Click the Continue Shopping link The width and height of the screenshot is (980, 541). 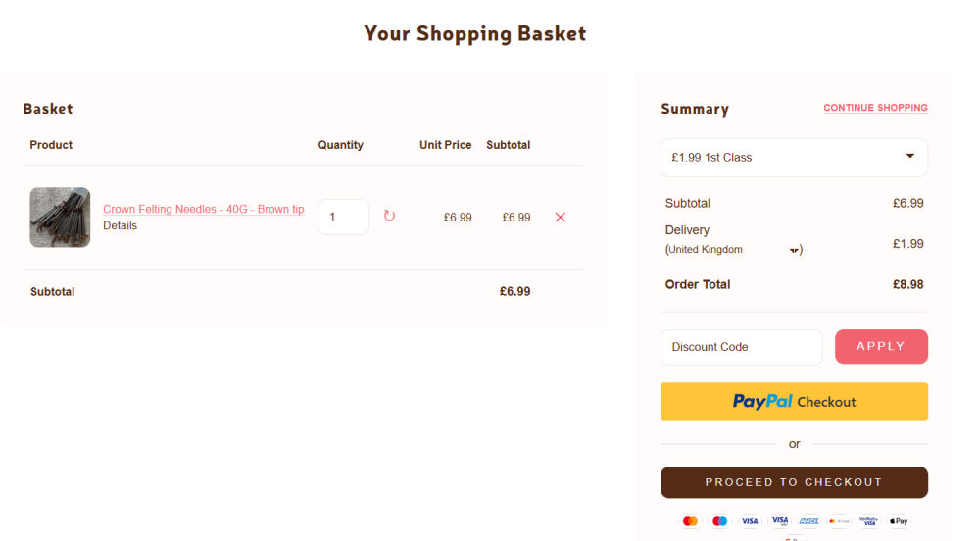[875, 108]
